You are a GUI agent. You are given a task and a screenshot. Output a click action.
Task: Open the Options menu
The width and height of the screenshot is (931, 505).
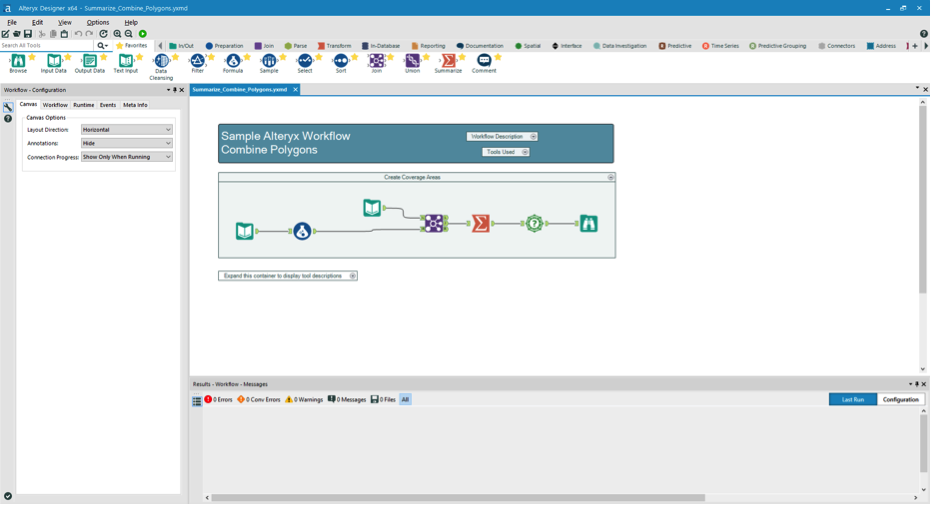[x=98, y=23]
